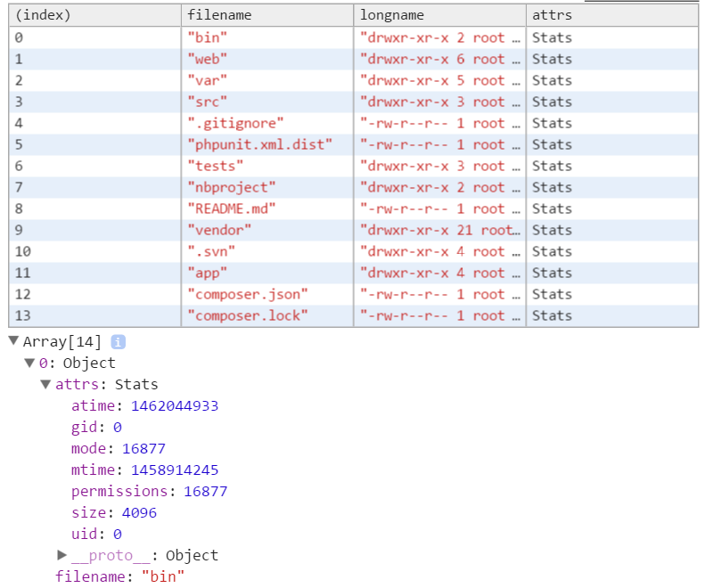Click the Stats cell in README.md row
This screenshot has width=705, height=588.
[x=612, y=209]
